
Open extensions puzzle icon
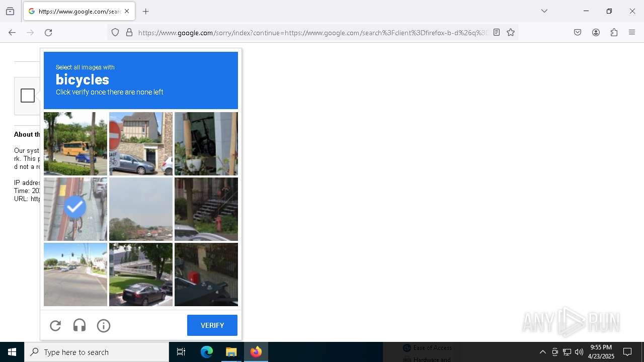614,32
